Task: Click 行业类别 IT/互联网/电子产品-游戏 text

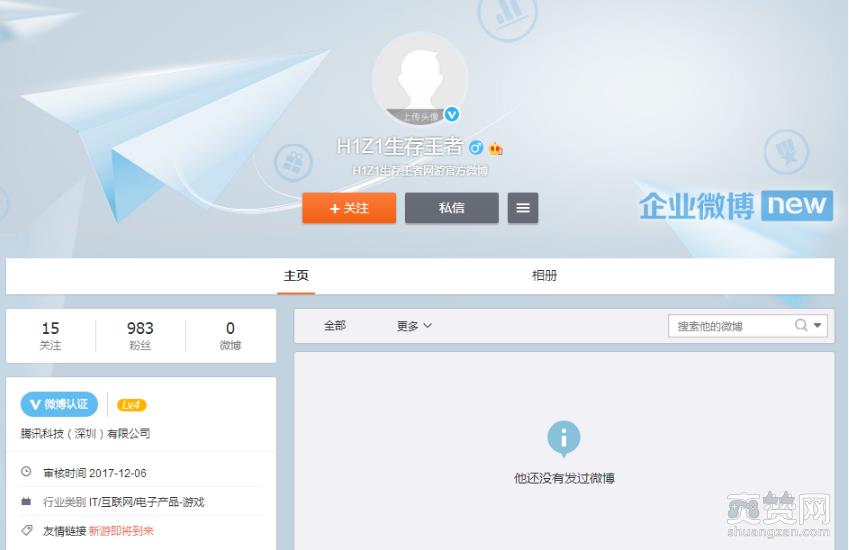Action: pyautogui.click(x=123, y=502)
